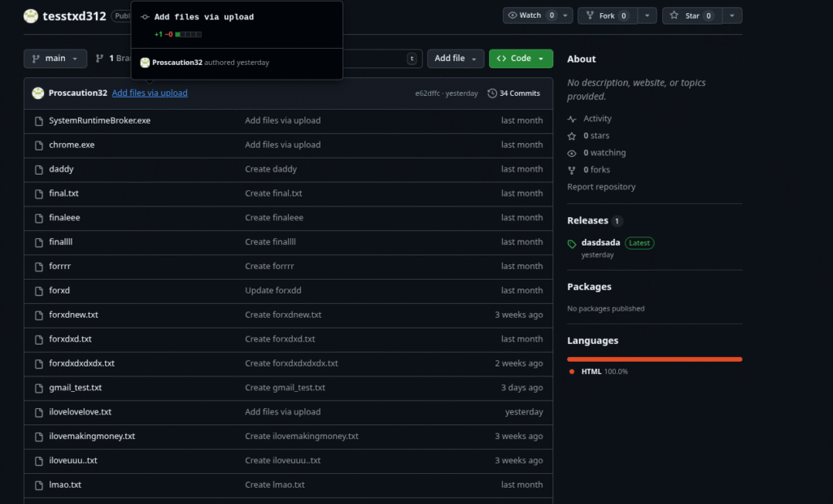Viewport: 833px width, 504px height.
Task: Click the file icon beside gmail_test.txt
Action: pos(38,388)
